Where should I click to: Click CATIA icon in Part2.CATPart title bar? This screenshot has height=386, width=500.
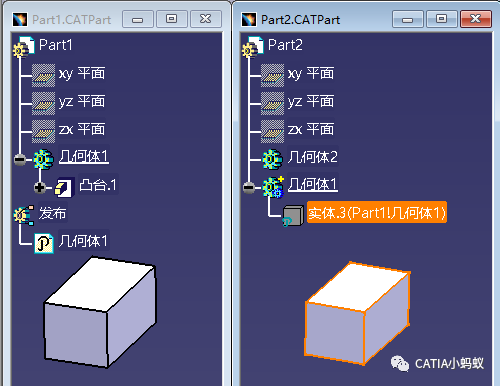(249, 20)
